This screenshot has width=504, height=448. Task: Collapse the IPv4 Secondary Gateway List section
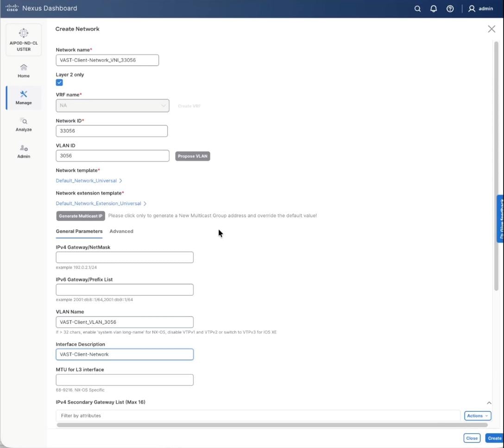point(489,402)
